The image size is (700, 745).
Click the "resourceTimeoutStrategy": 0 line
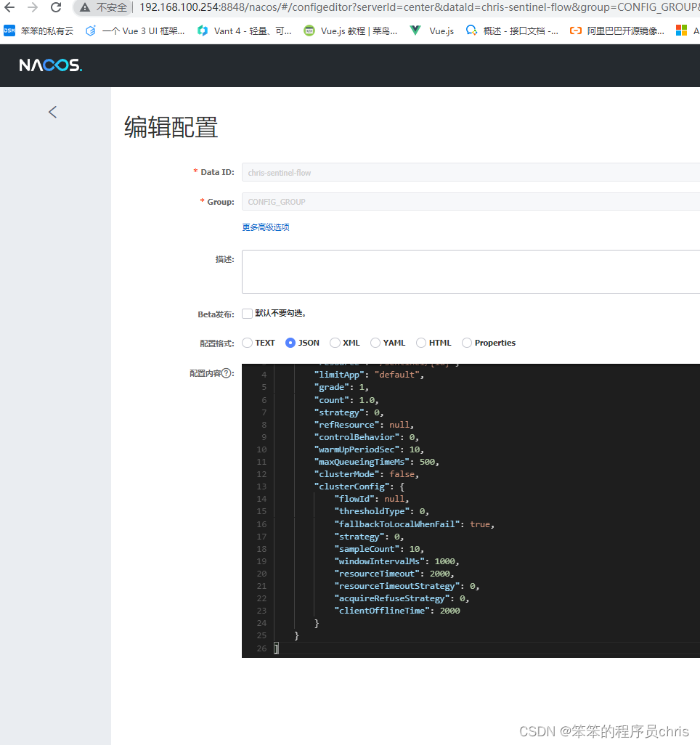tap(407, 586)
